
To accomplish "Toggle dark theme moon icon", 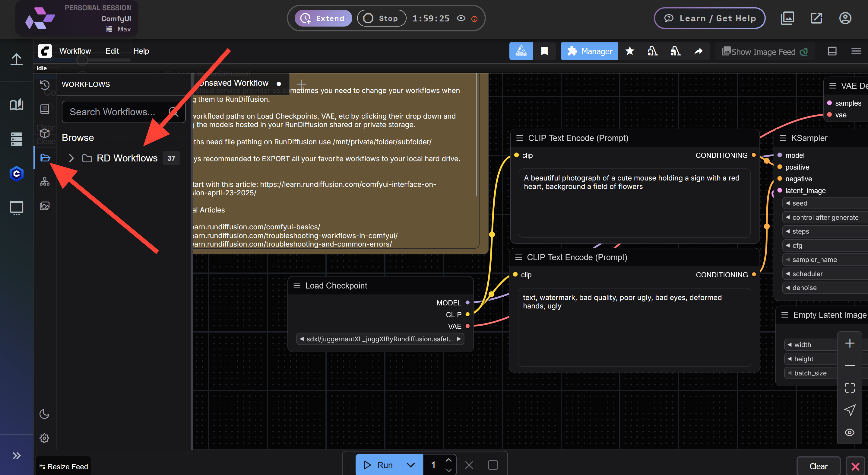I will point(44,414).
